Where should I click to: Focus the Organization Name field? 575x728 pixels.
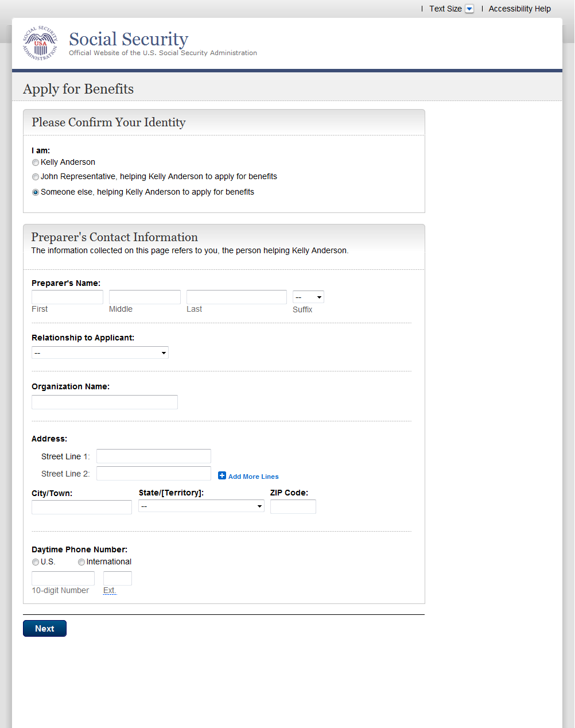tap(104, 402)
